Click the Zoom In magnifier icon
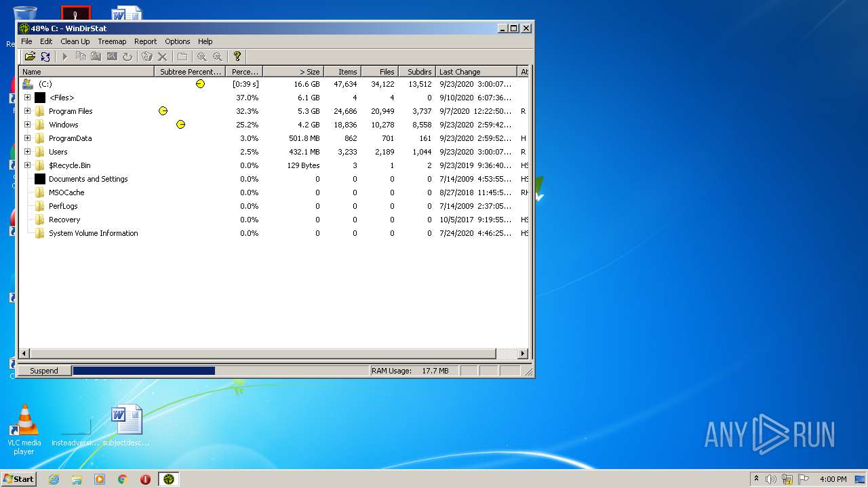Image resolution: width=868 pixels, height=488 pixels. point(201,56)
